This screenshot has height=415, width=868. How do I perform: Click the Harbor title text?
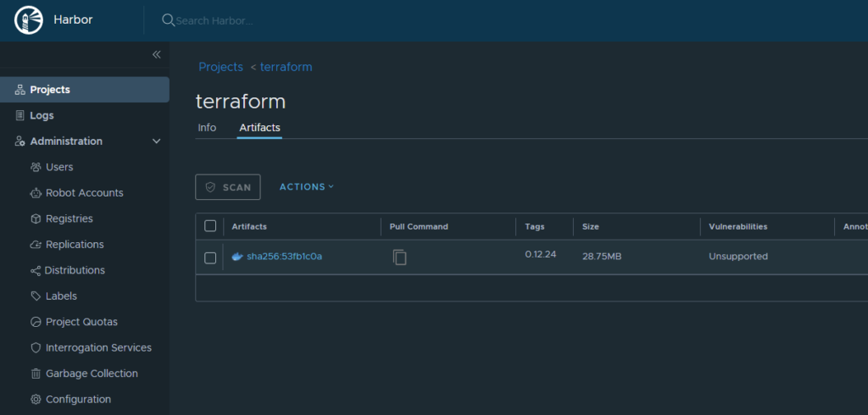(x=73, y=20)
